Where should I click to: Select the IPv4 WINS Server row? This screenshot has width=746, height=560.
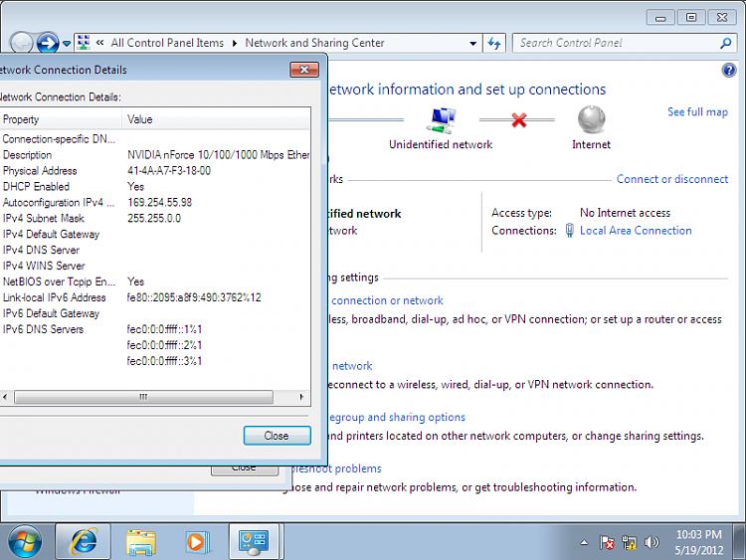coord(155,266)
